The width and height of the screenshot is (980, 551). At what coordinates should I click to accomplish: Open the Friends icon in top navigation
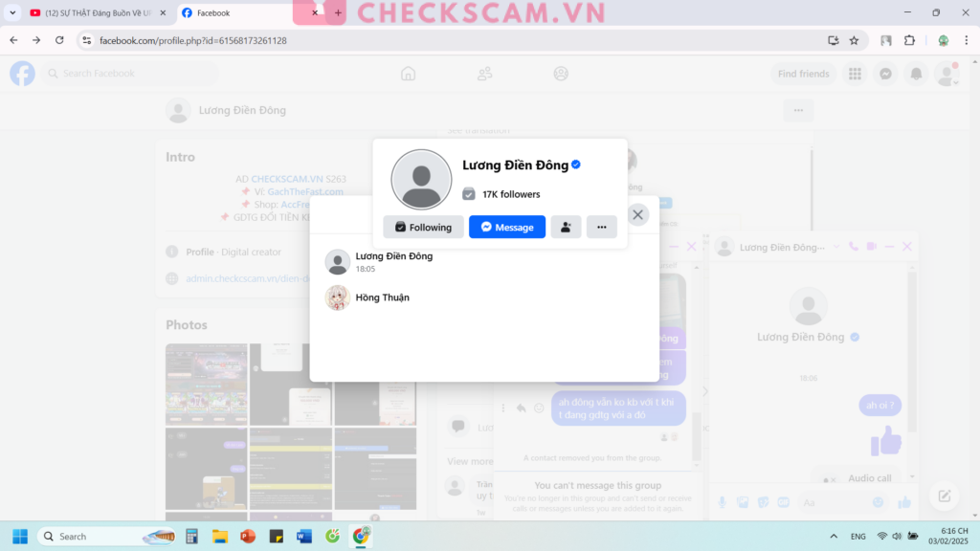485,74
